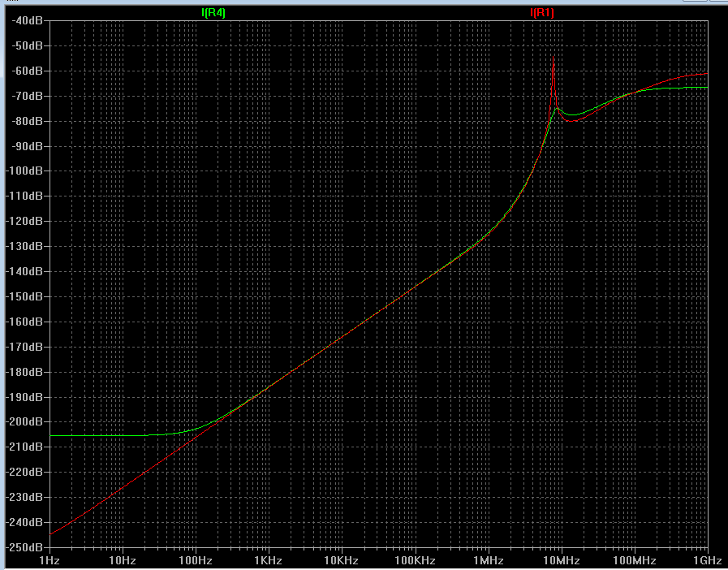Click the -200dB axis label

[x=24, y=421]
